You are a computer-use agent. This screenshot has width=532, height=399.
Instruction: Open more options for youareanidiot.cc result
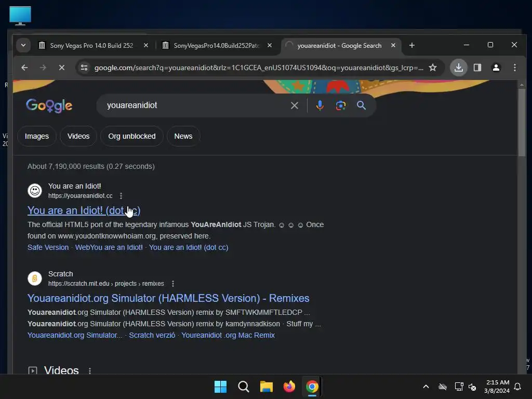pyautogui.click(x=121, y=196)
